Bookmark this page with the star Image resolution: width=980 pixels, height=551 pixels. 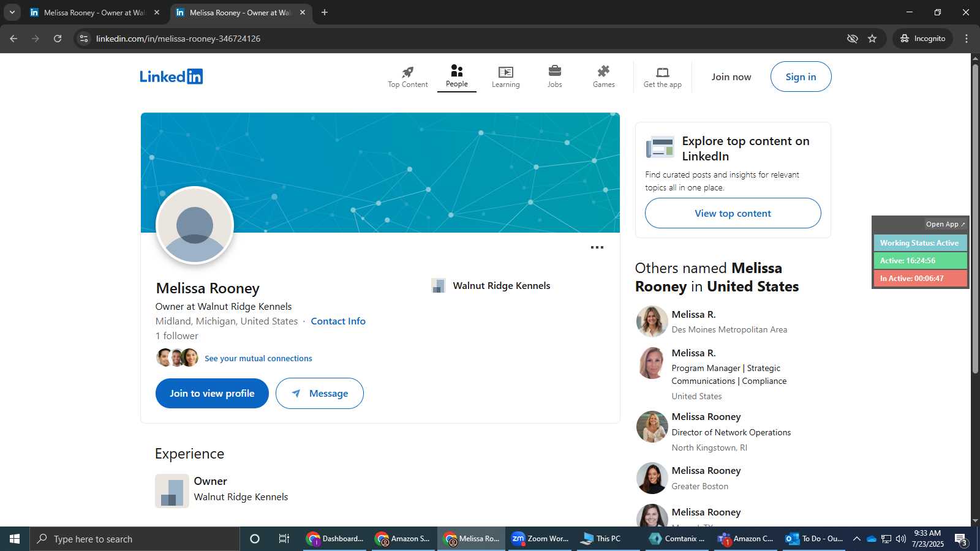[872, 39]
